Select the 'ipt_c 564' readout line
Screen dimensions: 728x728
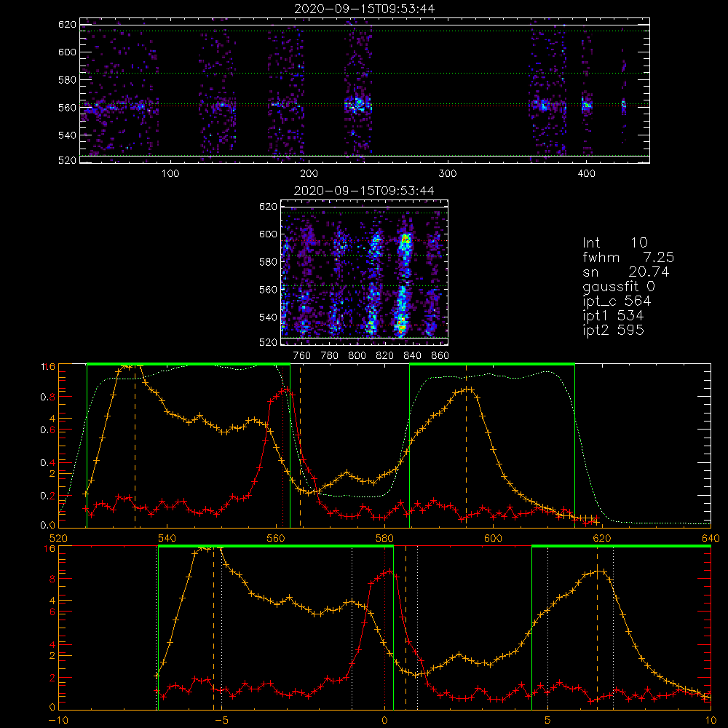click(617, 301)
